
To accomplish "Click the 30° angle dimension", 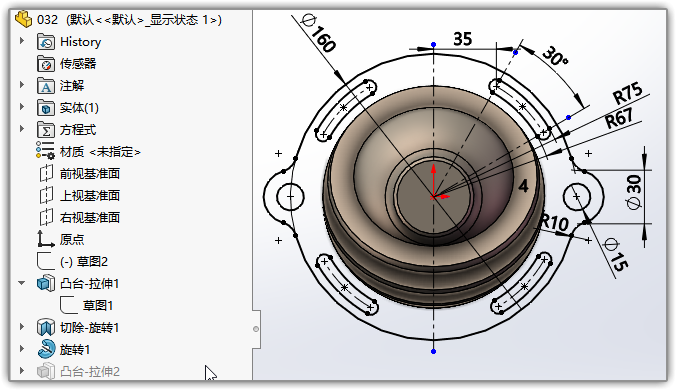I will point(556,56).
